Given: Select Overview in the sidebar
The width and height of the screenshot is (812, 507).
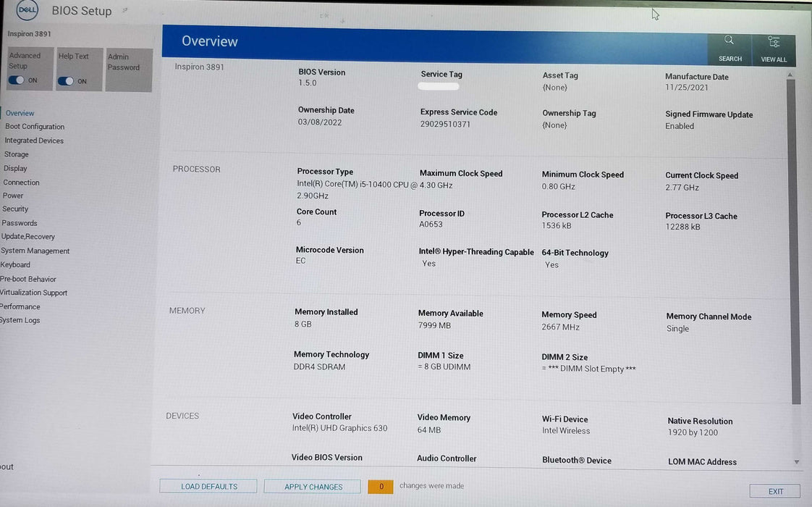Looking at the screenshot, I should tap(20, 113).
